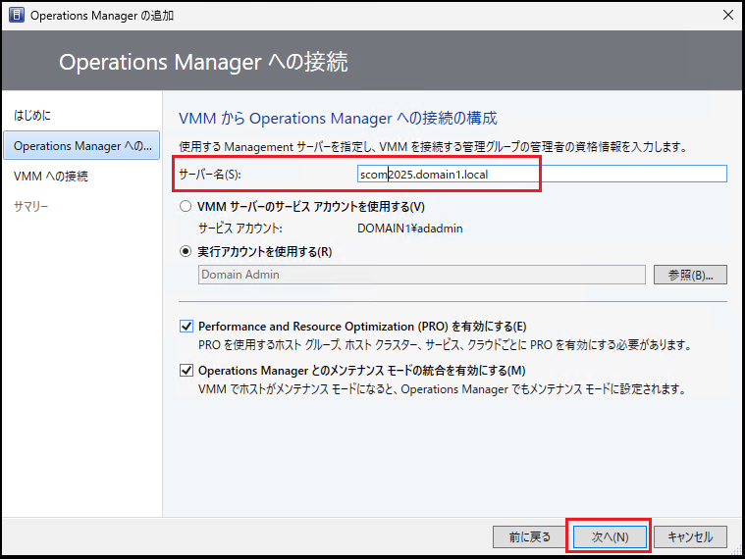Click the Domain Admin run-as account field
This screenshot has width=745, height=560.
421,275
